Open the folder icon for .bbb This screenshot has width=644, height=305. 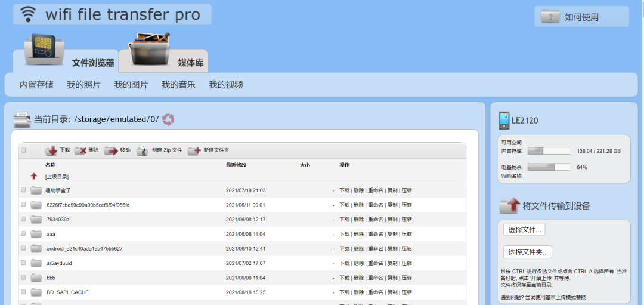coord(36,278)
